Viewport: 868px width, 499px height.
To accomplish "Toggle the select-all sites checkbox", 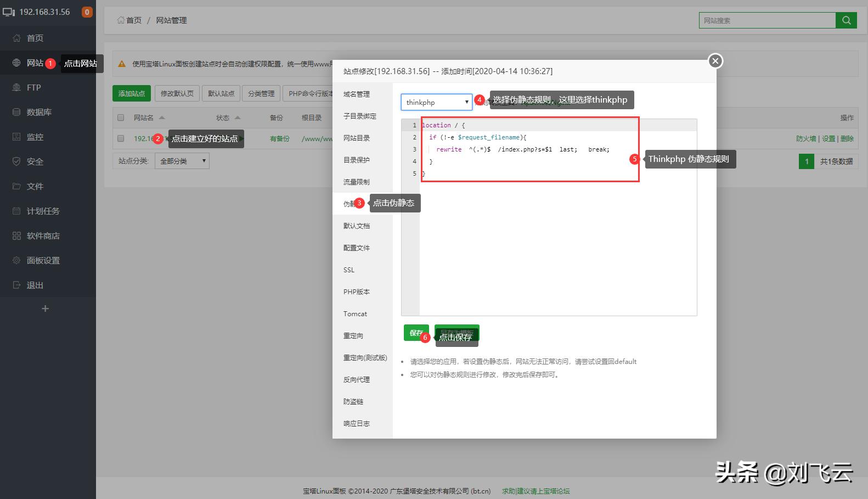I will point(121,117).
